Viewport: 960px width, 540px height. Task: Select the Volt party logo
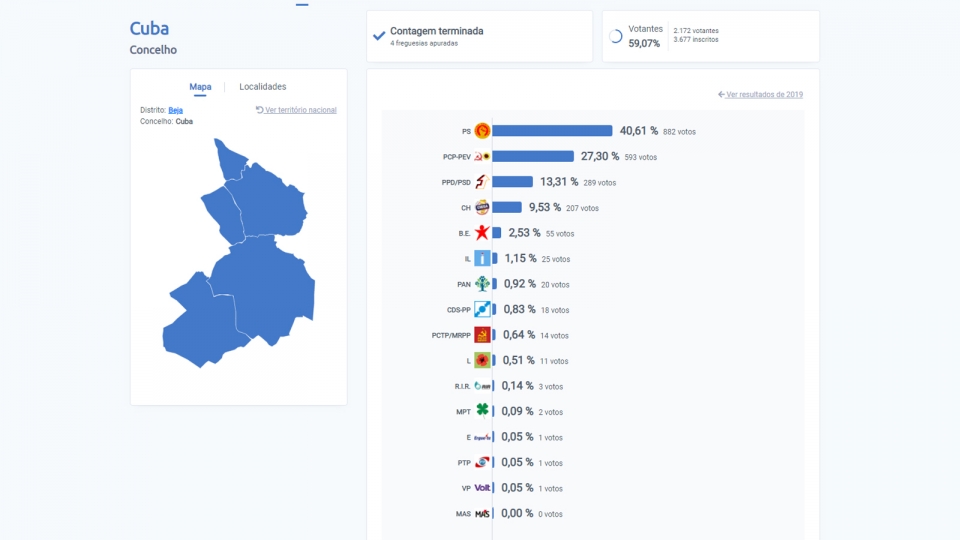click(482, 488)
